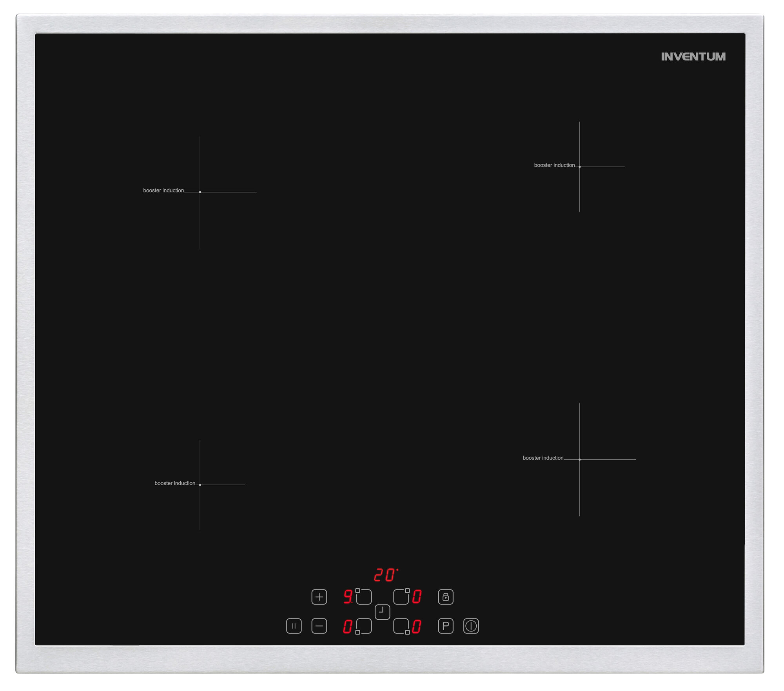
Task: Select the front-right cooking zone icon
Action: (x=401, y=626)
